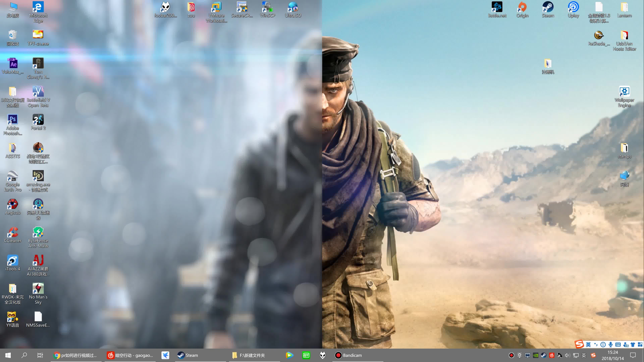Switch to F:\新建文件夹 Explorer window
644x362 pixels.
(x=255, y=355)
